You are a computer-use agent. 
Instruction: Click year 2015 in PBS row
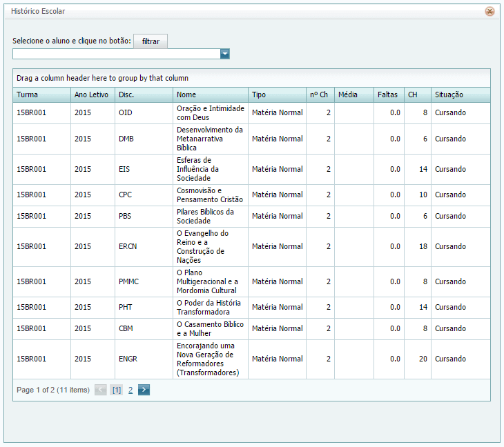[x=83, y=216]
